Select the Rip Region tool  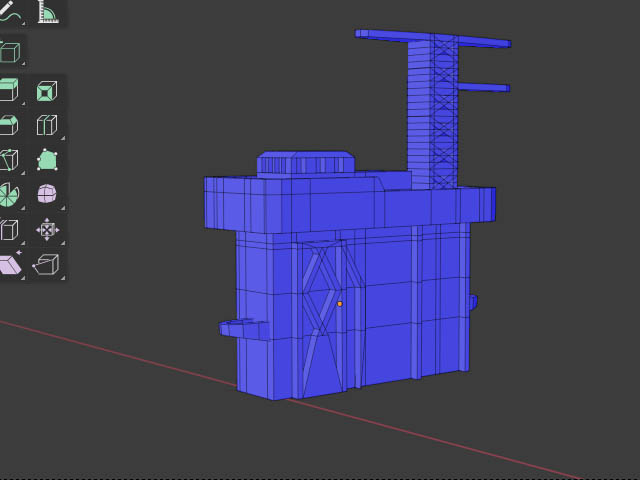(47, 264)
